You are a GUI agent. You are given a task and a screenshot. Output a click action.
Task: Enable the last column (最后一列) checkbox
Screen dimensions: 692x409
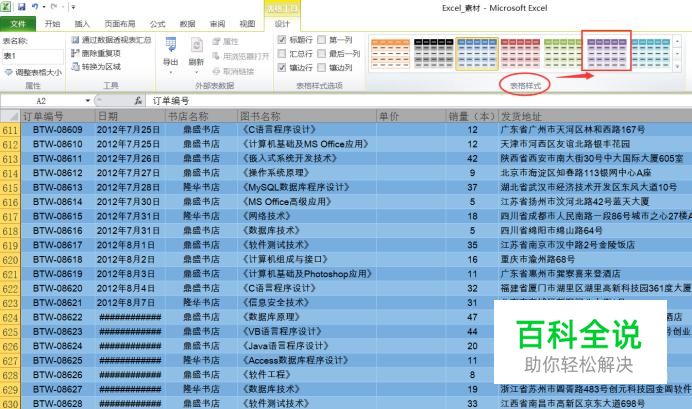[322, 53]
